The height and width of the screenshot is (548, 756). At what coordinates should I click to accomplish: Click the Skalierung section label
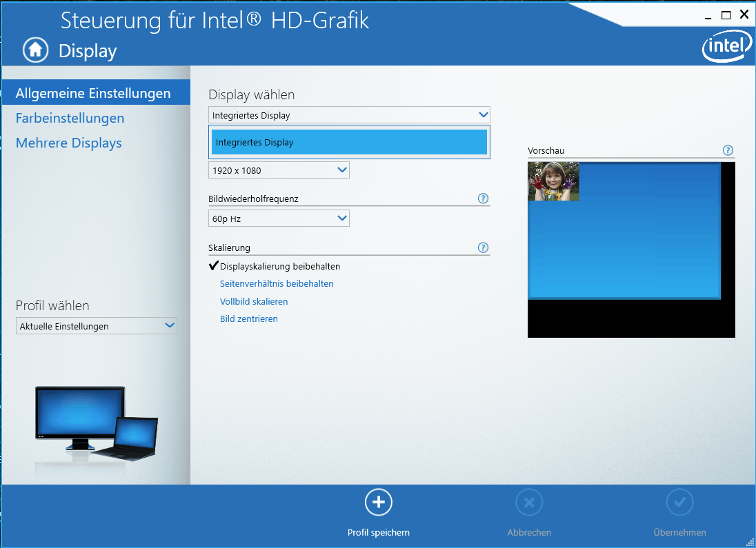pyautogui.click(x=229, y=247)
